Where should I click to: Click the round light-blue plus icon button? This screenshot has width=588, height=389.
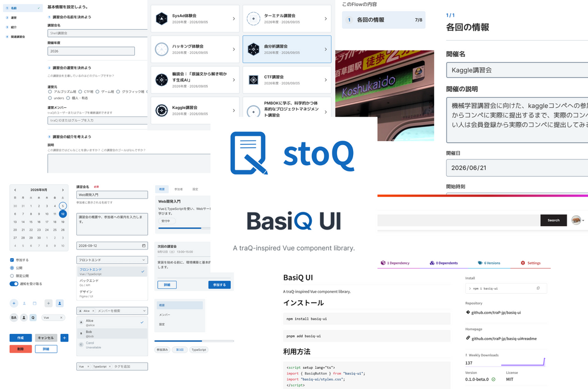point(14,303)
